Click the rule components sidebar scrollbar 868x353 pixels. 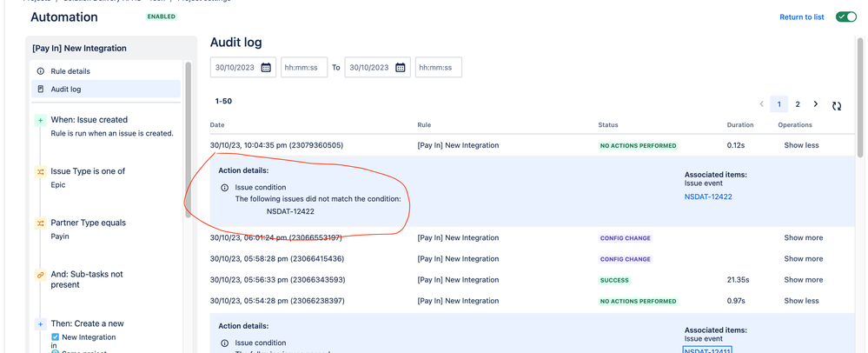189,138
